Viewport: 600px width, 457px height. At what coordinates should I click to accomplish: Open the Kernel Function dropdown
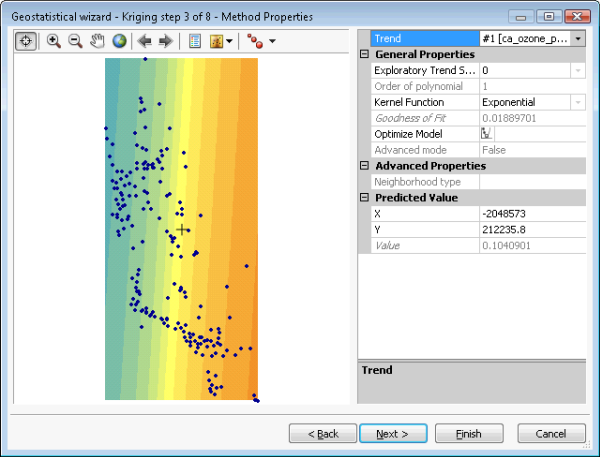coord(578,102)
